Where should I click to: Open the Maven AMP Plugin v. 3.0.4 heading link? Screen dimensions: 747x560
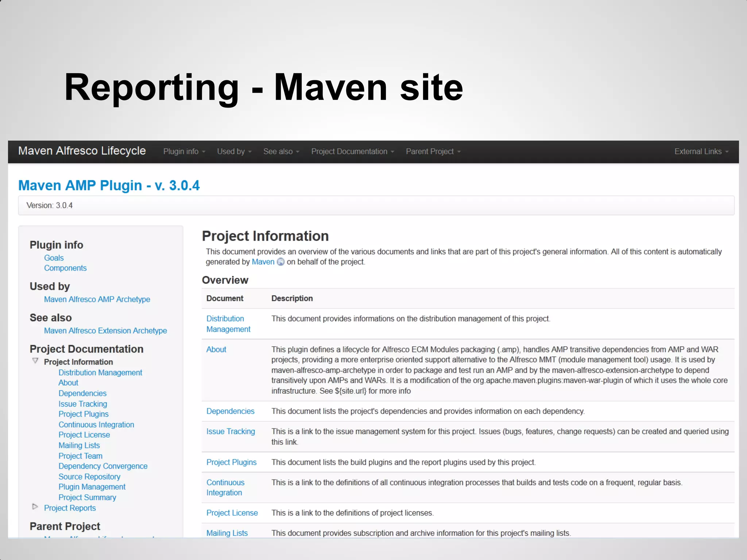[109, 185]
